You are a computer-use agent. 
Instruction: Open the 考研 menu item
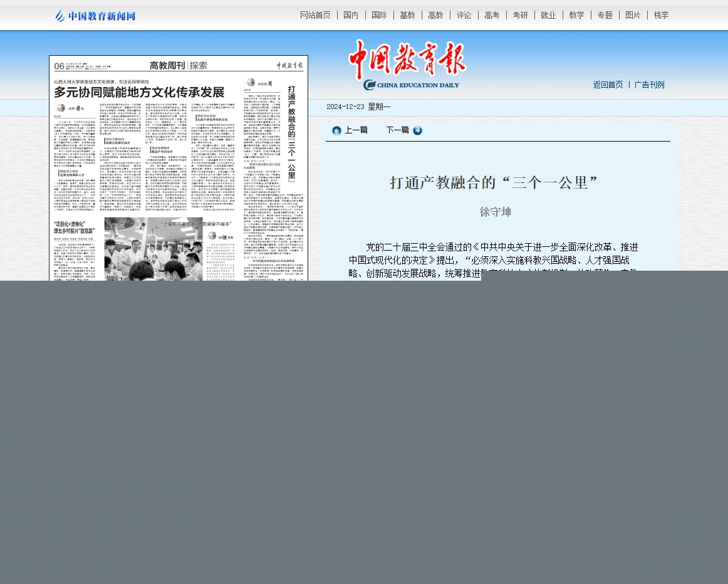click(x=520, y=15)
